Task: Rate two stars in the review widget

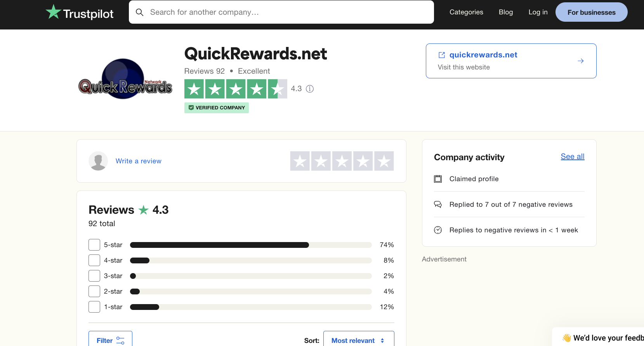Action: (321, 161)
